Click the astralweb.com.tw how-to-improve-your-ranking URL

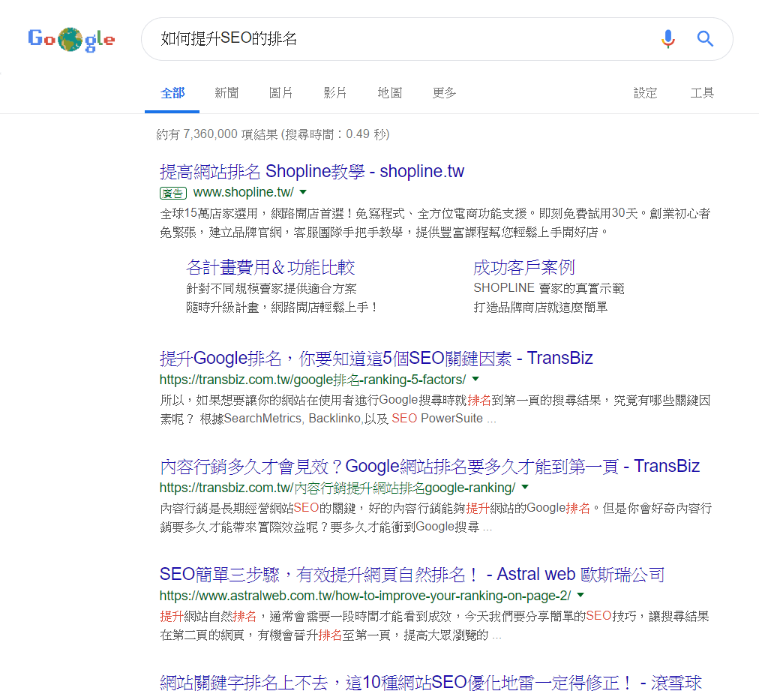(365, 596)
